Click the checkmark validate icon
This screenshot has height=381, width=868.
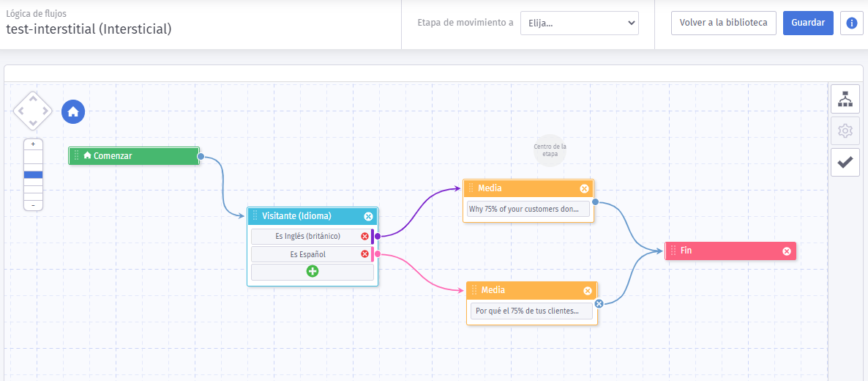pyautogui.click(x=845, y=163)
